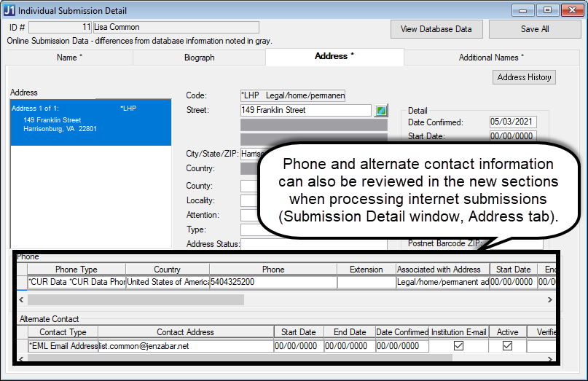Toggle the Institution E-mail checkbox
Viewport: 588px width, 381px height.
pyautogui.click(x=458, y=346)
